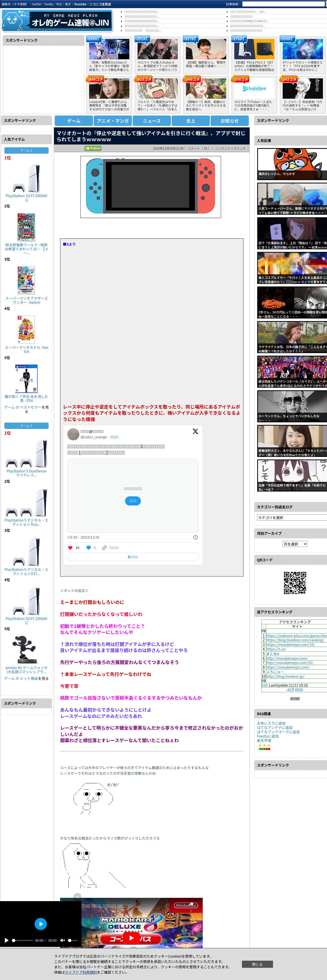
Task: Click the ゲーム の ベストセラー link
Action: pyautogui.click(x=22, y=407)
